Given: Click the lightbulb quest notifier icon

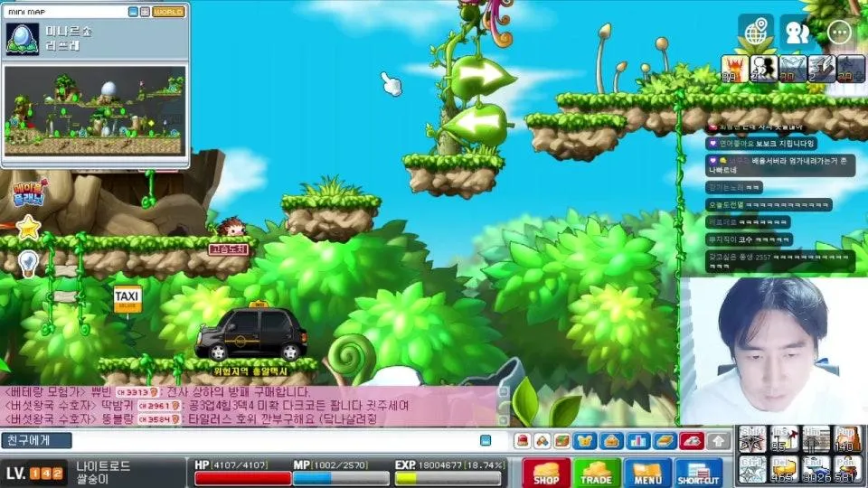Looking at the screenshot, I should pyautogui.click(x=28, y=263).
